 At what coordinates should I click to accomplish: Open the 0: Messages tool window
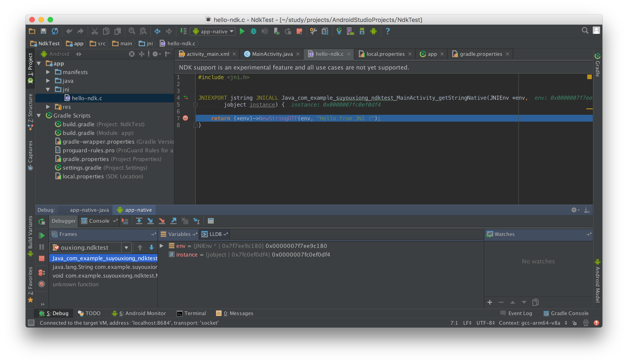click(x=235, y=313)
